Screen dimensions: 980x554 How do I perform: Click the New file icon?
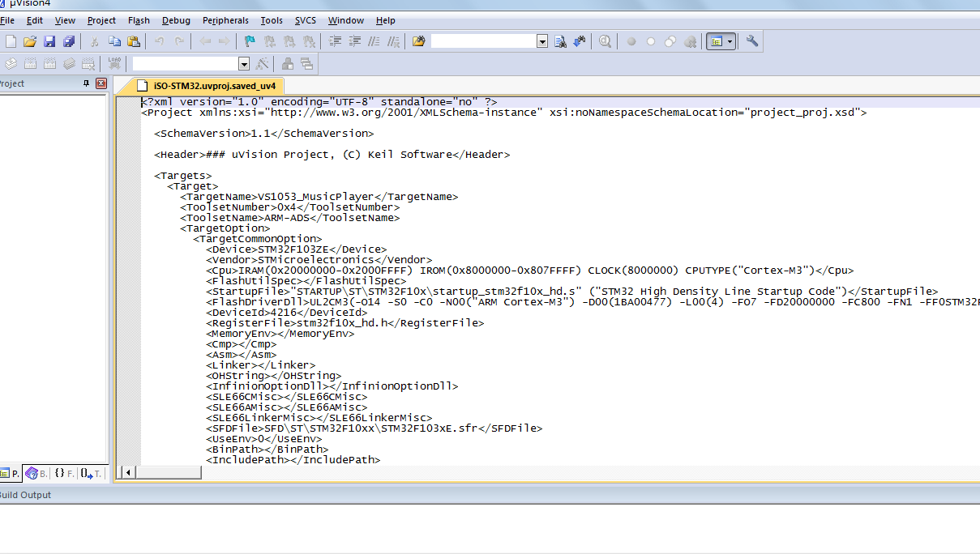11,41
